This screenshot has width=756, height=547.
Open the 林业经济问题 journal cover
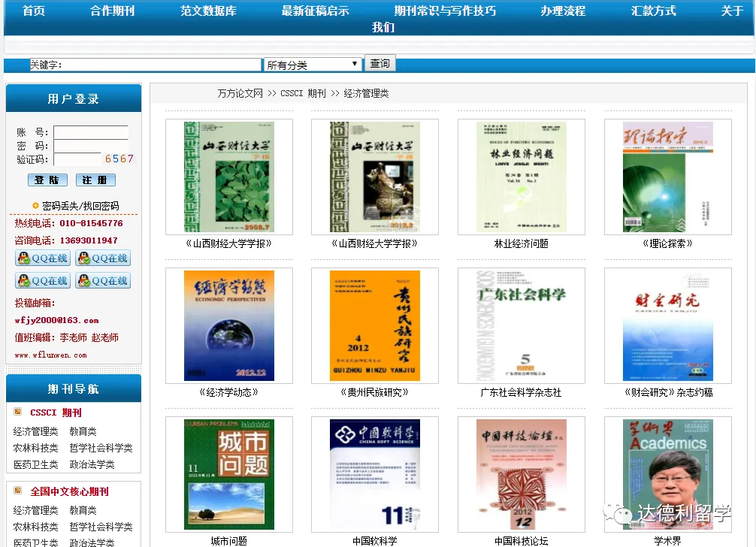pyautogui.click(x=522, y=177)
